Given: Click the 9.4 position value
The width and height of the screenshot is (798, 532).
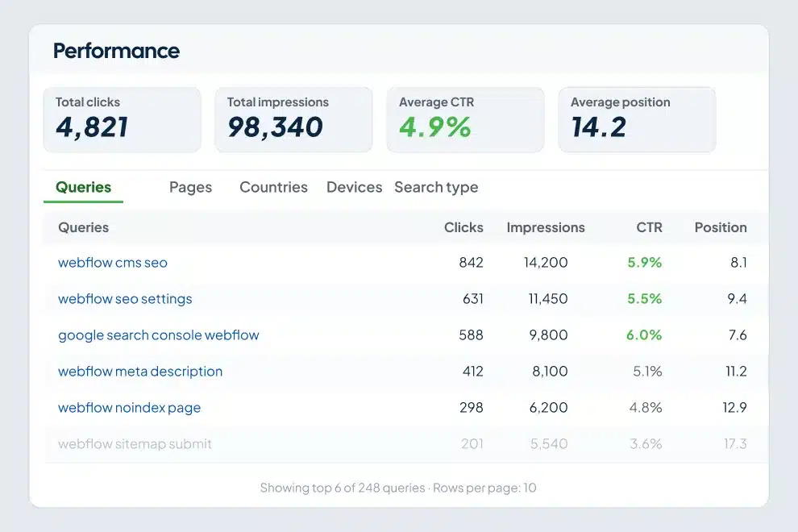Looking at the screenshot, I should tap(737, 299).
